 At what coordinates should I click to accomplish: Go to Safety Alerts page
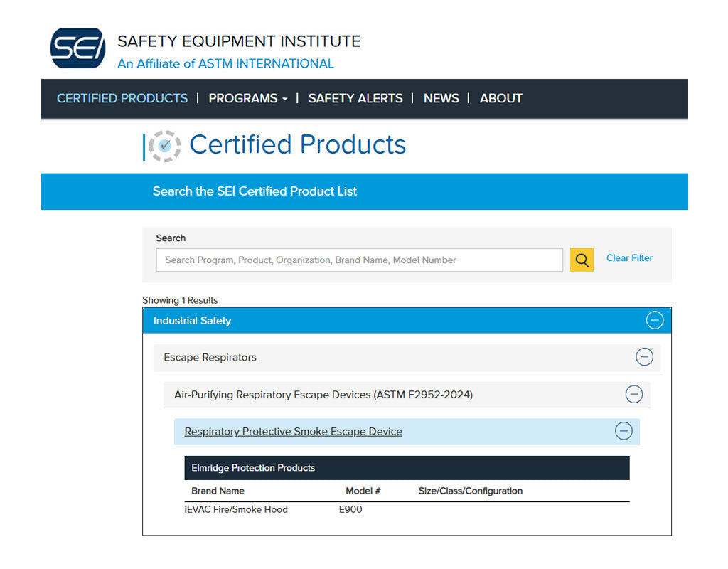(355, 98)
